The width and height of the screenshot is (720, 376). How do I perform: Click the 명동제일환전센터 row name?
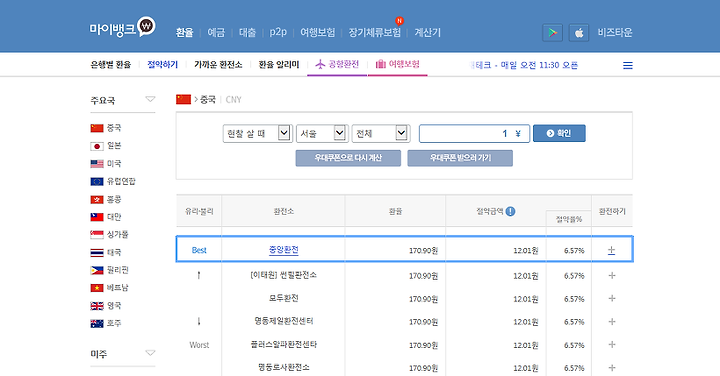point(284,321)
